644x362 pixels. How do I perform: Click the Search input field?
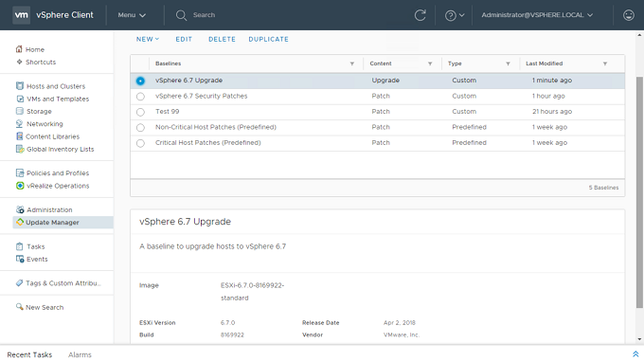[205, 15]
